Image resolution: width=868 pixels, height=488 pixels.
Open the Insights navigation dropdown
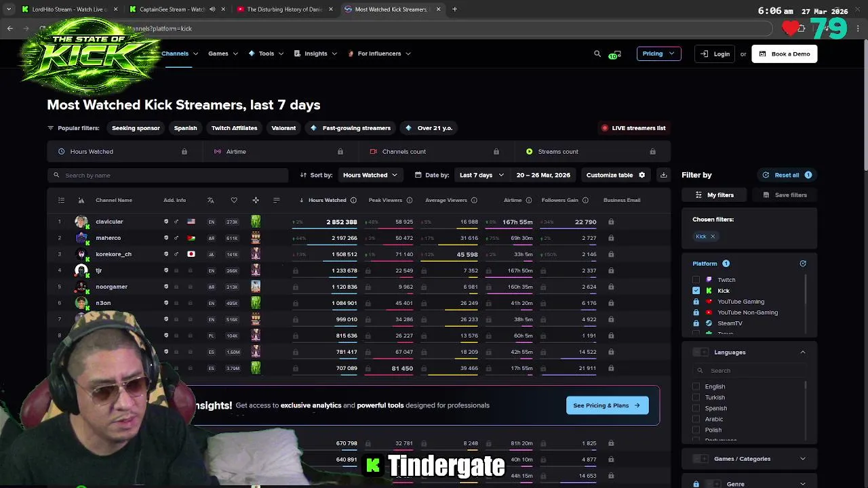point(315,54)
